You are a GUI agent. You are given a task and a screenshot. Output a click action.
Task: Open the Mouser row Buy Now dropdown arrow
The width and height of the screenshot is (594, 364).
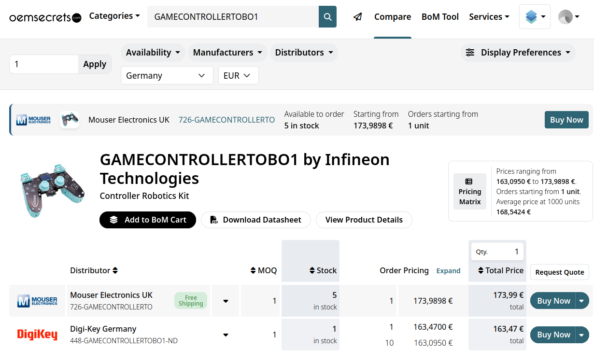click(581, 301)
